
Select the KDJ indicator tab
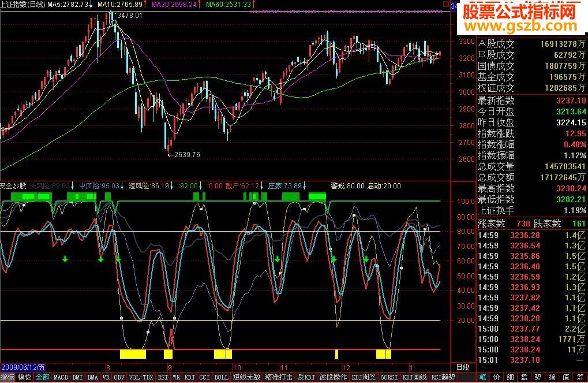(x=190, y=377)
